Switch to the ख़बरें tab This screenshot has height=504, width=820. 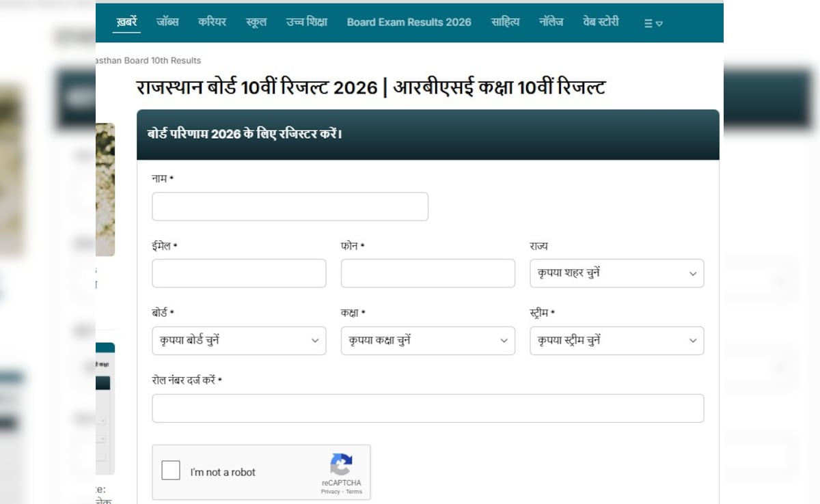(x=126, y=21)
